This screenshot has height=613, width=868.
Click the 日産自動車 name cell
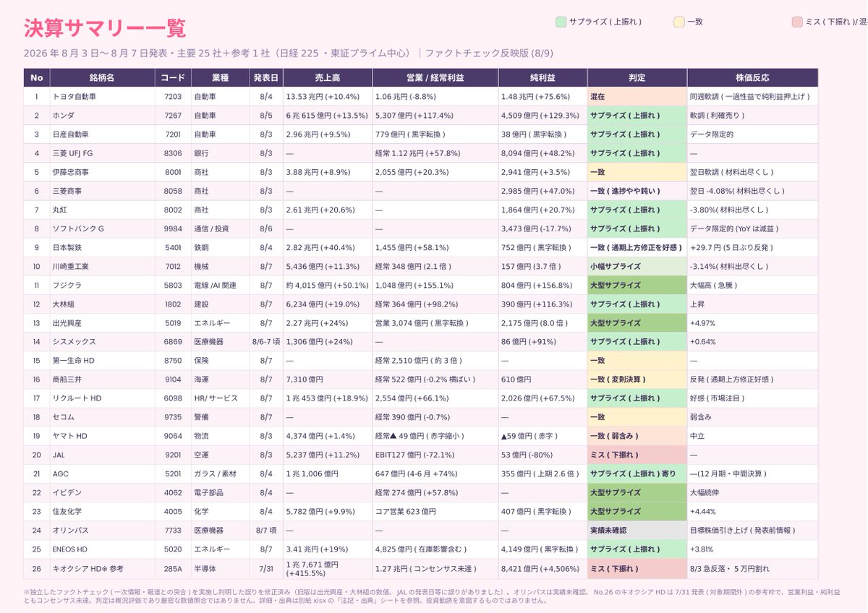click(x=102, y=134)
